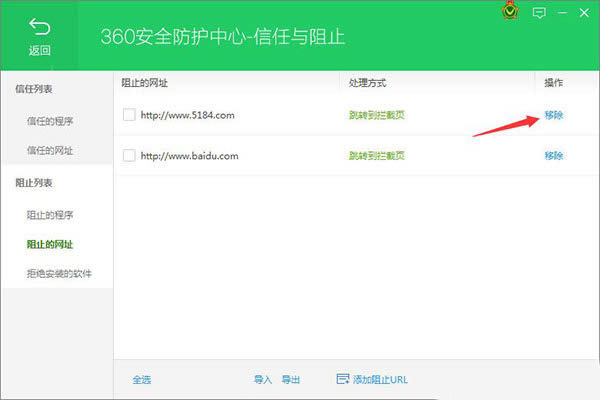Open 拒绝安装的软件 sidebar entry
The height and width of the screenshot is (400, 600).
[x=58, y=273]
